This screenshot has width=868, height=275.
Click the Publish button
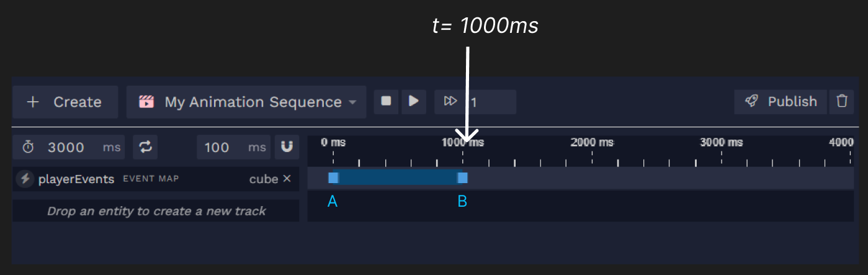[781, 101]
